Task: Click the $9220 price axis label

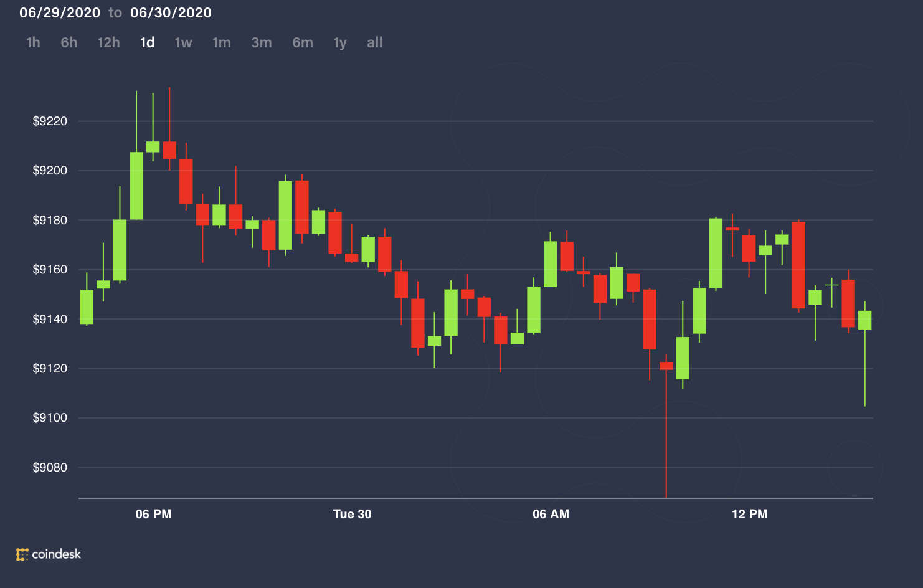Action: tap(50, 121)
